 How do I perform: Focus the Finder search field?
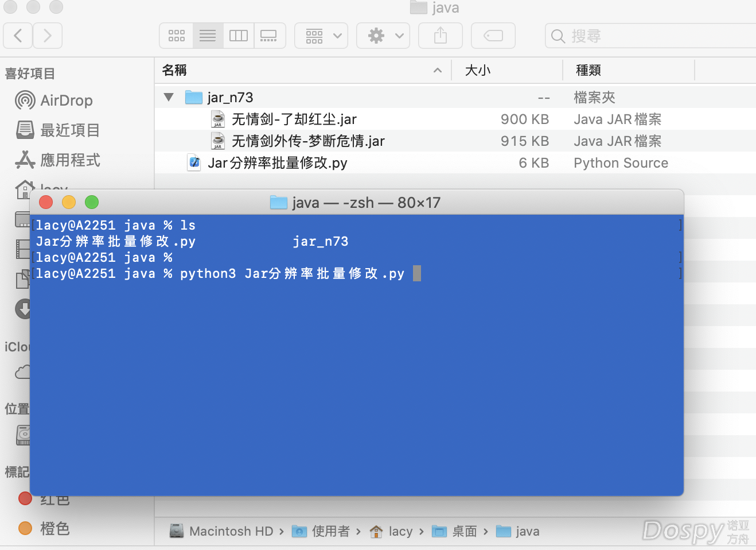coord(650,36)
